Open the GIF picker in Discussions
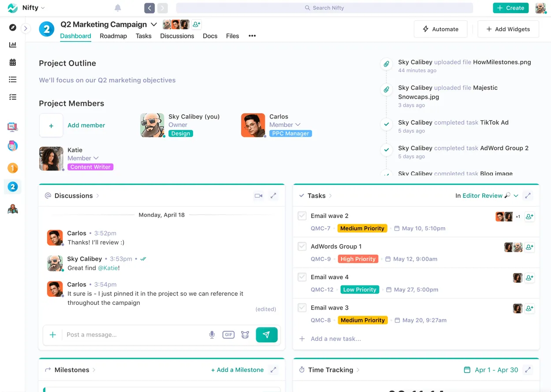Viewport: 551px width, 392px height. coord(228,335)
